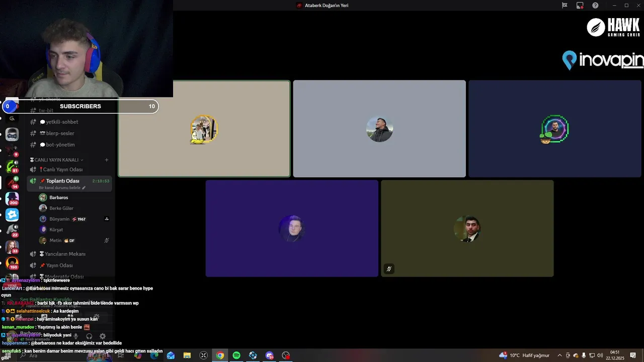Select the navy tile with green-ringed avatar
The width and height of the screenshot is (644, 362).
tap(555, 129)
